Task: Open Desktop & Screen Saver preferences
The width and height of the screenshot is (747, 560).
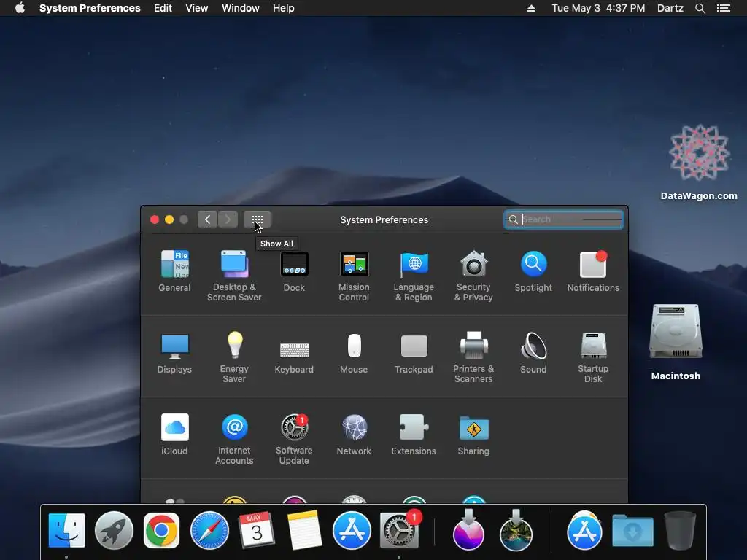Action: 234,275
